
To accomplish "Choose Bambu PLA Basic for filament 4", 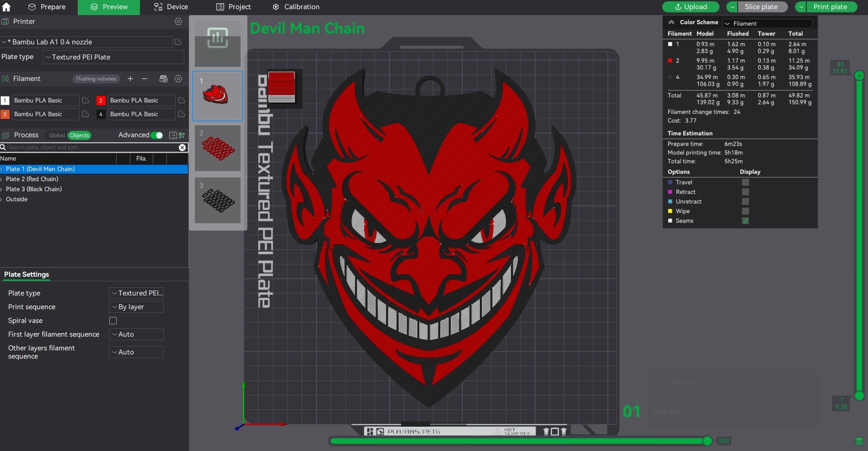I will point(142,114).
